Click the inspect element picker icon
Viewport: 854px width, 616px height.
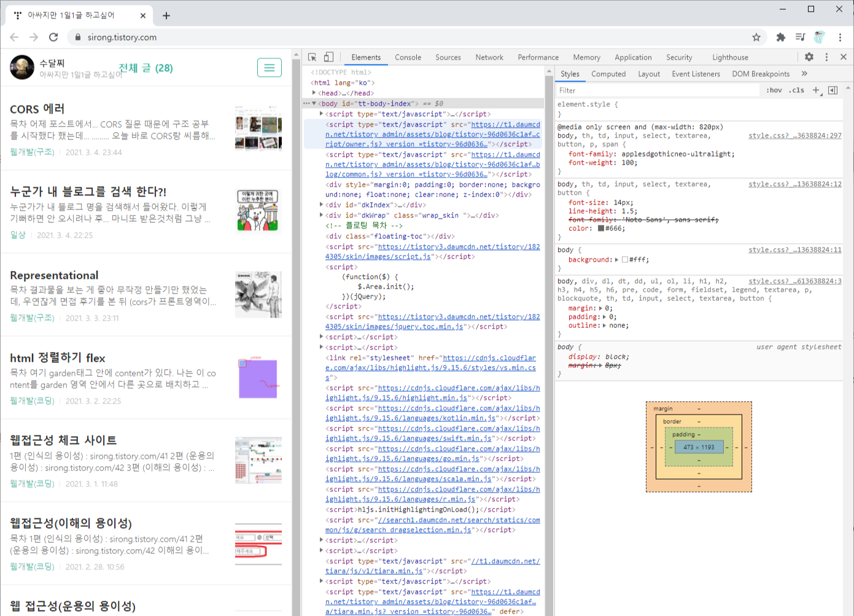tap(312, 57)
